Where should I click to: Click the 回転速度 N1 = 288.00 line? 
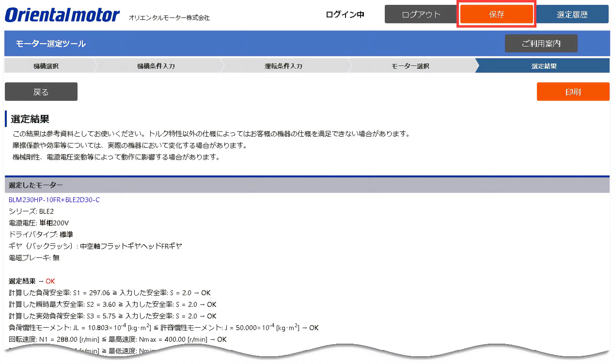118,340
